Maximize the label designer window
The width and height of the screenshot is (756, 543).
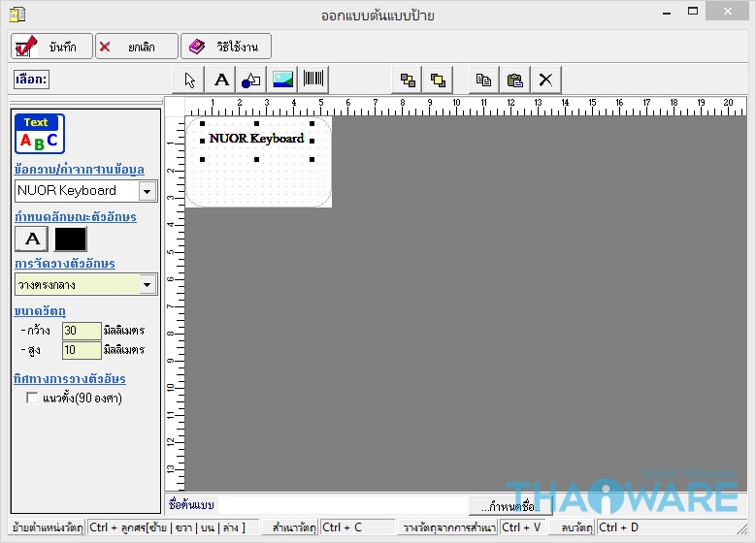(693, 12)
